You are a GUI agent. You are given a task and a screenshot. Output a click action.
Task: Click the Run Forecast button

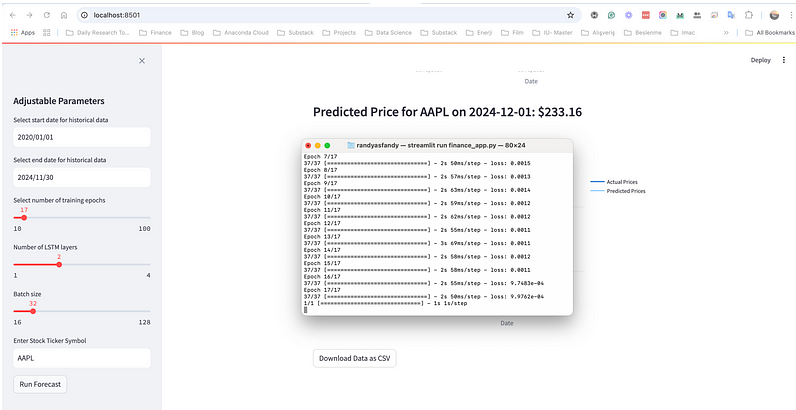[x=40, y=384]
